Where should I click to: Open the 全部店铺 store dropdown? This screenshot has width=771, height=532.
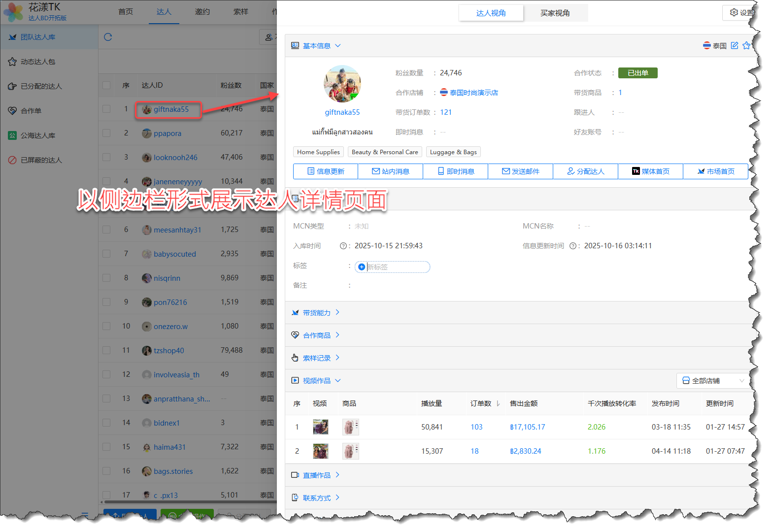pyautogui.click(x=712, y=381)
